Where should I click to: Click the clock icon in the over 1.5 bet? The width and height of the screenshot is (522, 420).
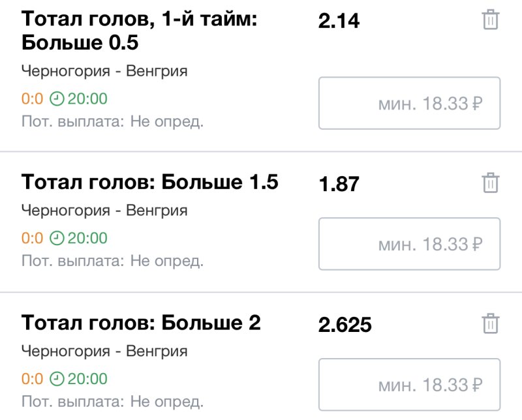point(57,239)
